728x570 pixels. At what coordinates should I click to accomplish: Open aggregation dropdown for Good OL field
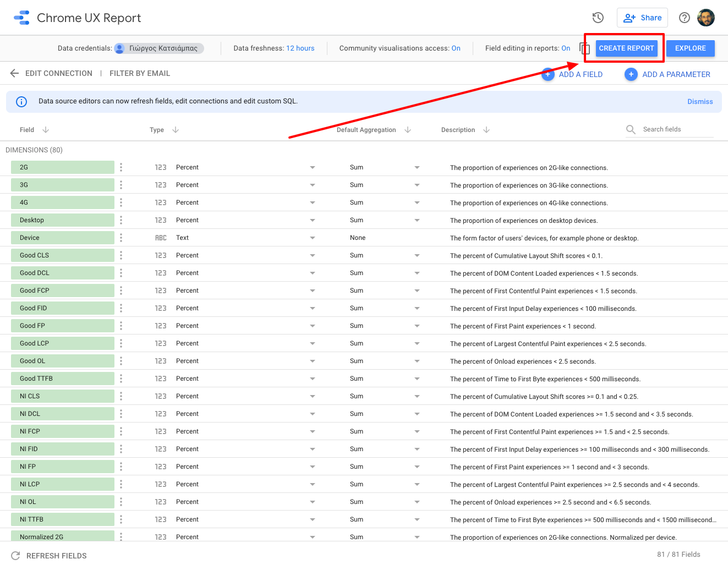coord(417,361)
